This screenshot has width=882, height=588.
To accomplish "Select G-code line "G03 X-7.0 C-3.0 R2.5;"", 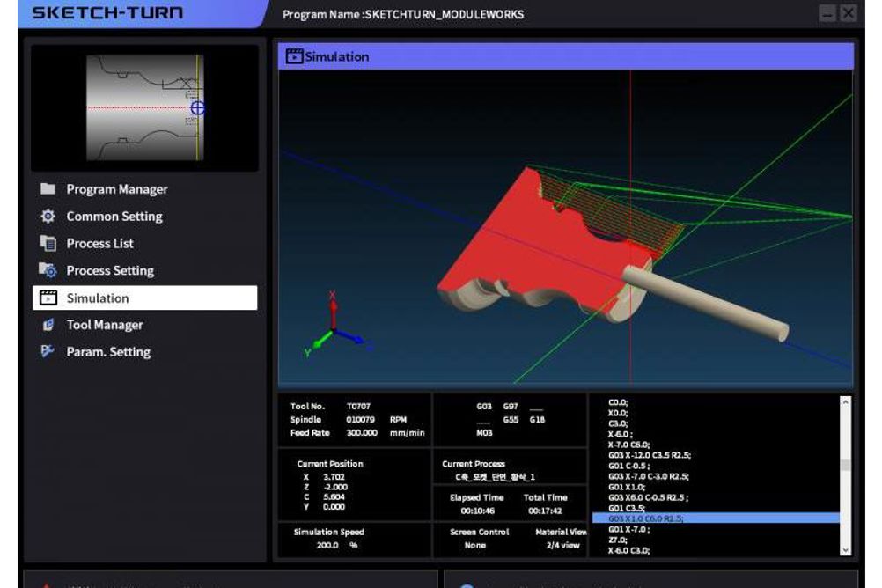I will (x=648, y=476).
